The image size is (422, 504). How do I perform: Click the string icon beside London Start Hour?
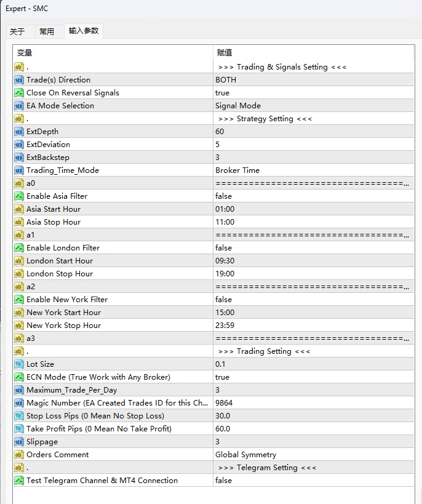pos(19,261)
